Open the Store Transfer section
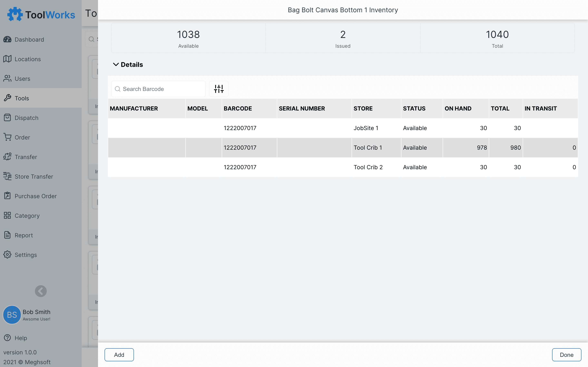Screen dimensions: 588x367 (x=34, y=176)
